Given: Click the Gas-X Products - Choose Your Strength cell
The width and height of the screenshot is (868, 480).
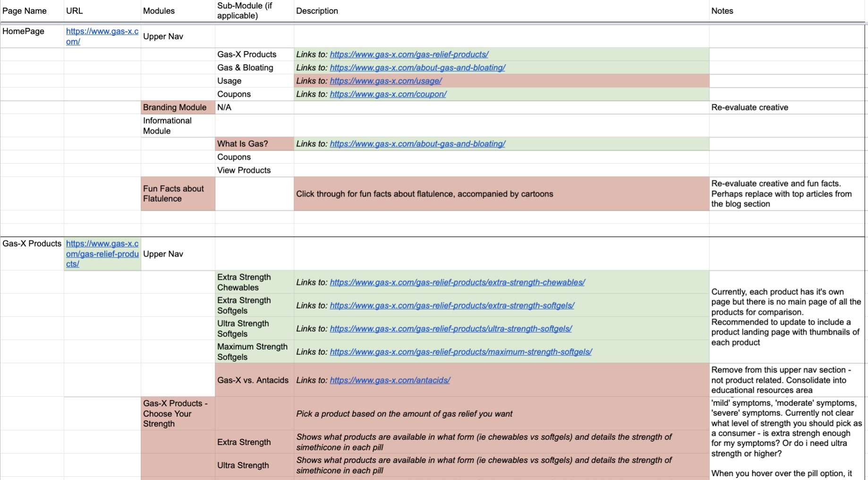Looking at the screenshot, I should [178, 414].
